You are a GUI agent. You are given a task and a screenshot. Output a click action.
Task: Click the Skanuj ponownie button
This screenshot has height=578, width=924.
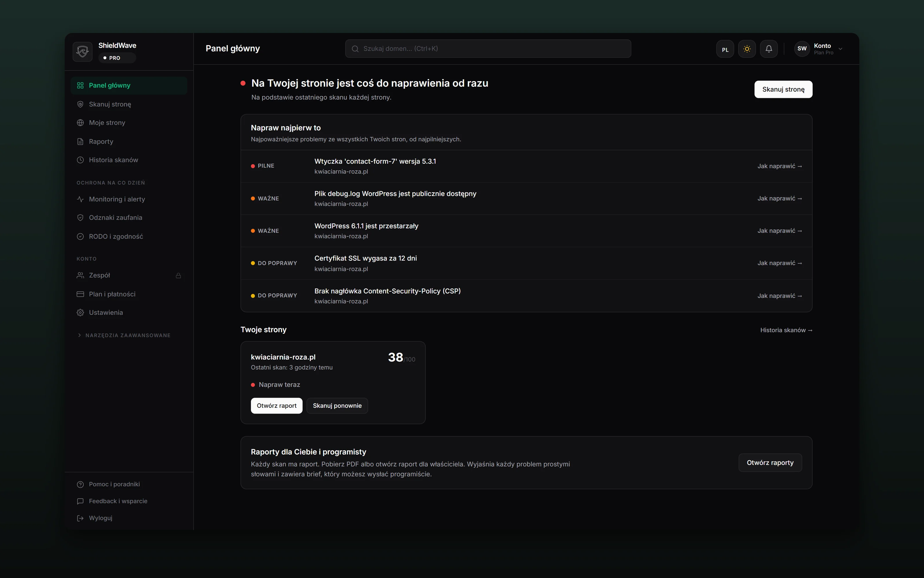pos(337,405)
